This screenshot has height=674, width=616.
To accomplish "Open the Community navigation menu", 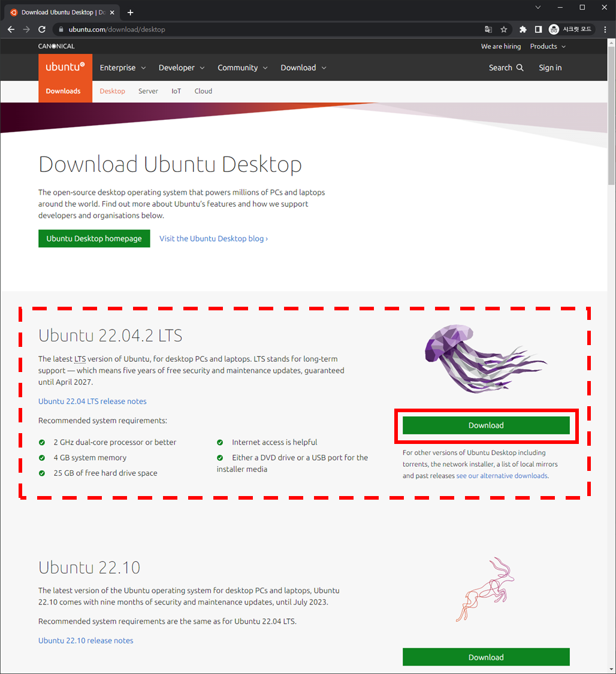I will 242,68.
